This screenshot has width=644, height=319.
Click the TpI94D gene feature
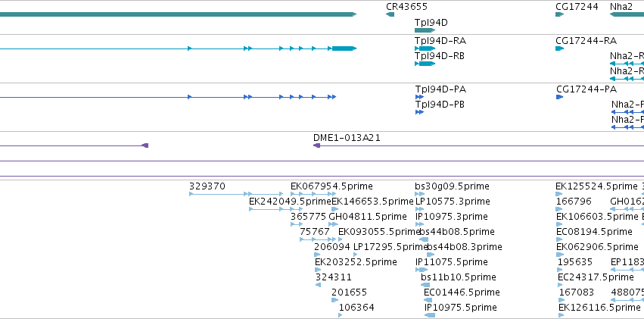click(x=425, y=30)
